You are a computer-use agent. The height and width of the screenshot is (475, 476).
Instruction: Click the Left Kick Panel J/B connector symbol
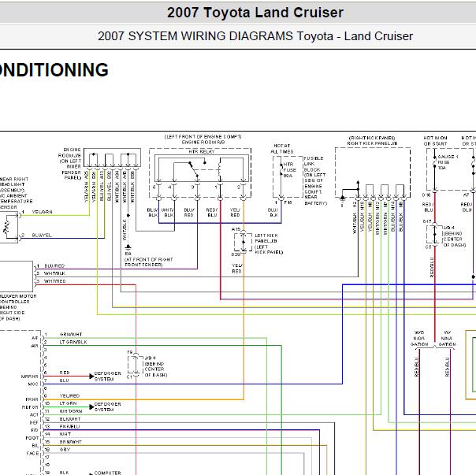coord(244,242)
